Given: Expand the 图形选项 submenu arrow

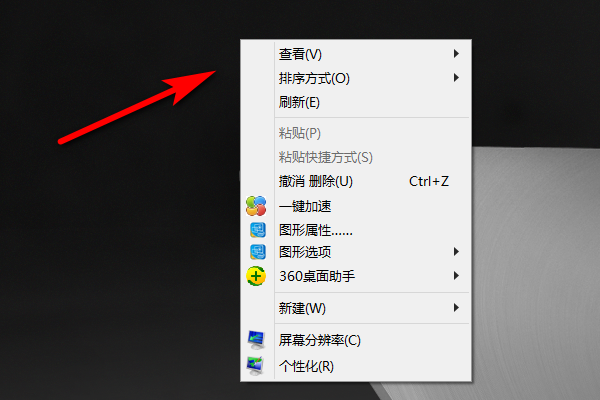Looking at the screenshot, I should [456, 251].
